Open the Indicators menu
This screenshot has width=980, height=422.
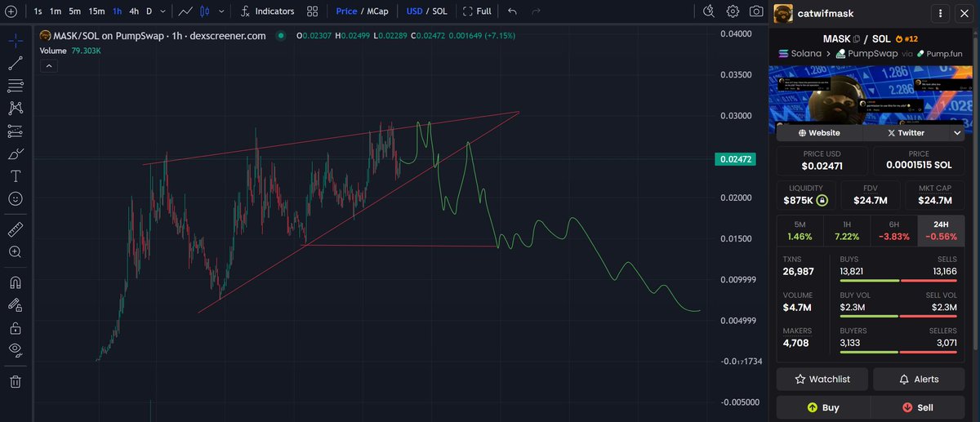267,11
